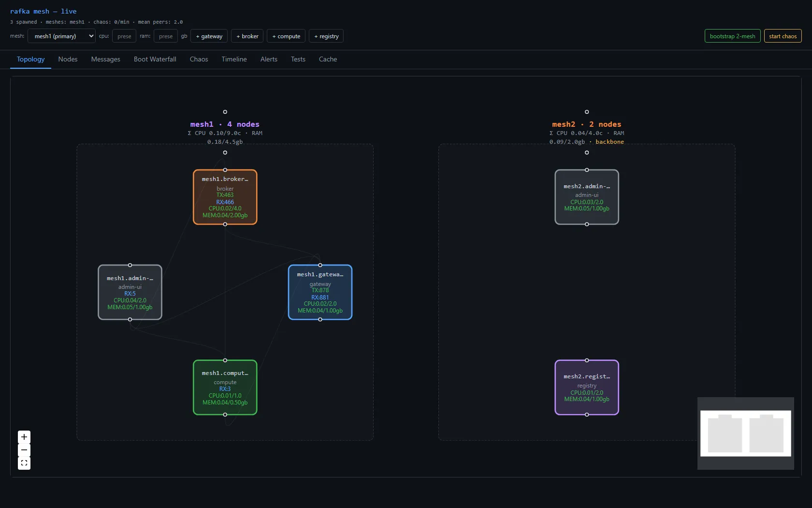
Task: Open the mesh1 (primary) mesh dropdown
Action: coord(61,36)
